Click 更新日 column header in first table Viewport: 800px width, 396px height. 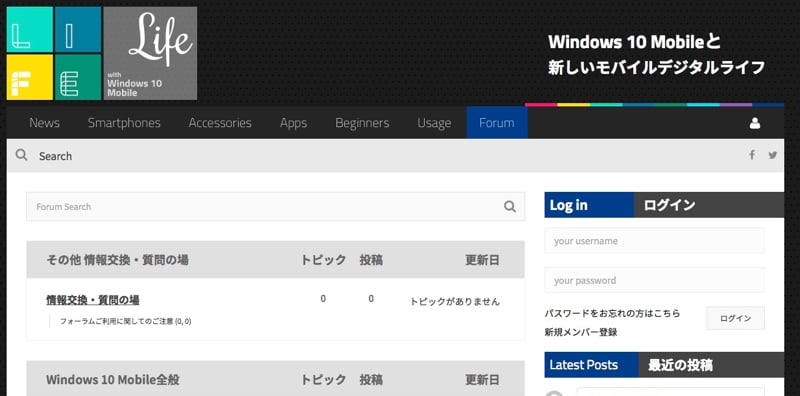[x=482, y=260]
